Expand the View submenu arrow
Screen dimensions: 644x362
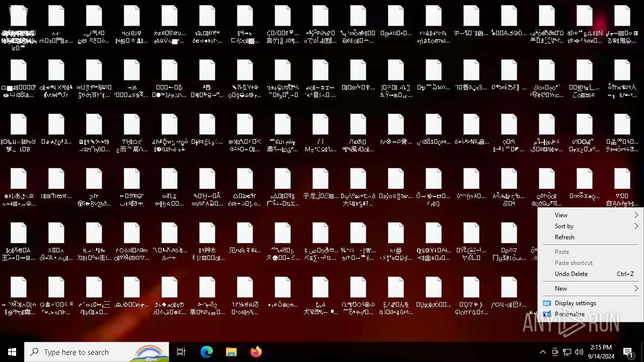click(636, 215)
